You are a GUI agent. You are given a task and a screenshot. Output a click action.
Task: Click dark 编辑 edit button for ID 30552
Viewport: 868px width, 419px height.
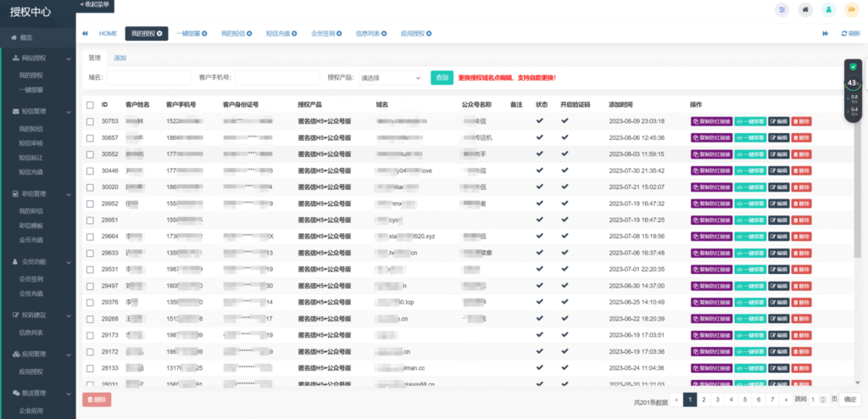tap(778, 154)
